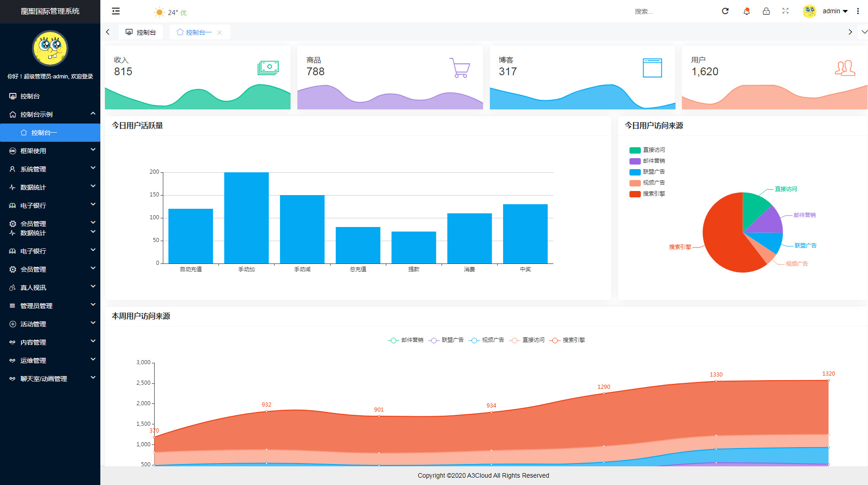The image size is (868, 485).
Task: Click the refresh icon in header
Action: [725, 11]
